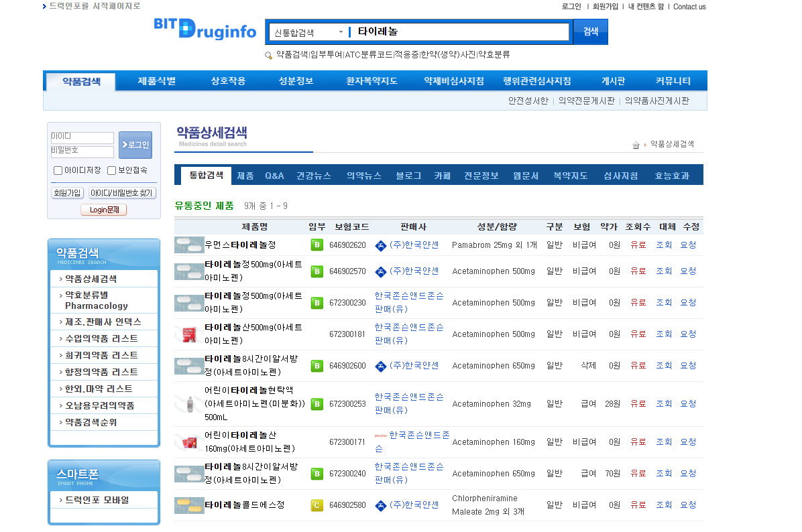The height and width of the screenshot is (532, 802).
Task: Click the blue 로그인 button in sidebar
Action: coord(135,145)
